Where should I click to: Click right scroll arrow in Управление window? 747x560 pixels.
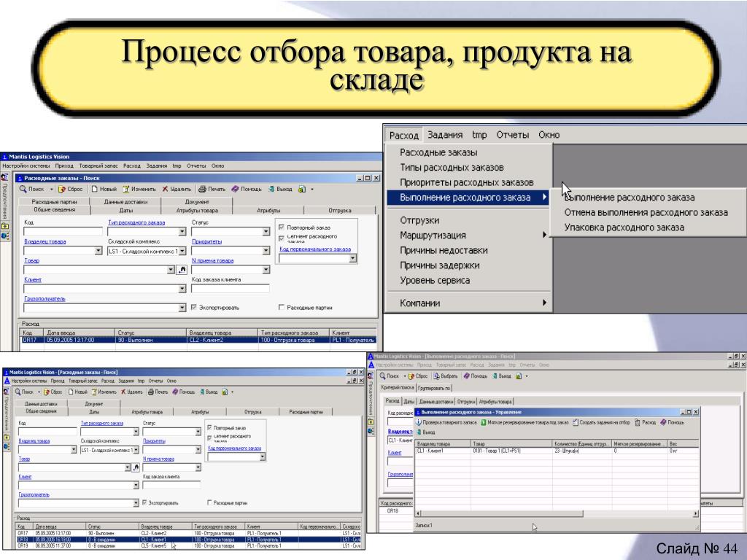pos(695,513)
